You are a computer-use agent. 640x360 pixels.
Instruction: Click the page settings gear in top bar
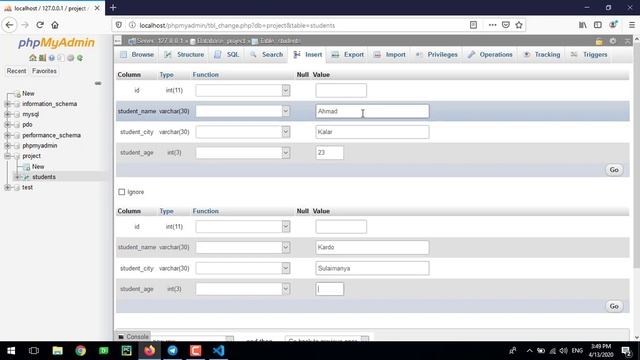(613, 41)
